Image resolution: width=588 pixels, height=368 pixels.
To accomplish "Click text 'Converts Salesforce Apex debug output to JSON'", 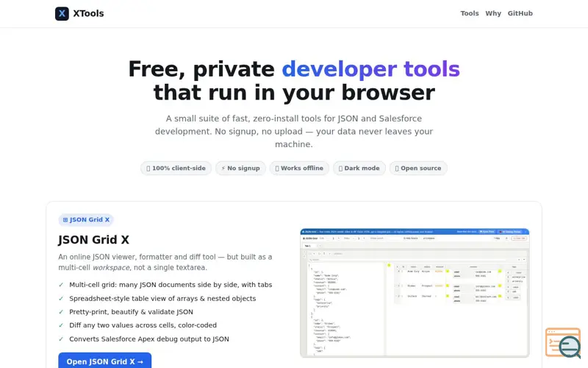I will click(x=149, y=339).
